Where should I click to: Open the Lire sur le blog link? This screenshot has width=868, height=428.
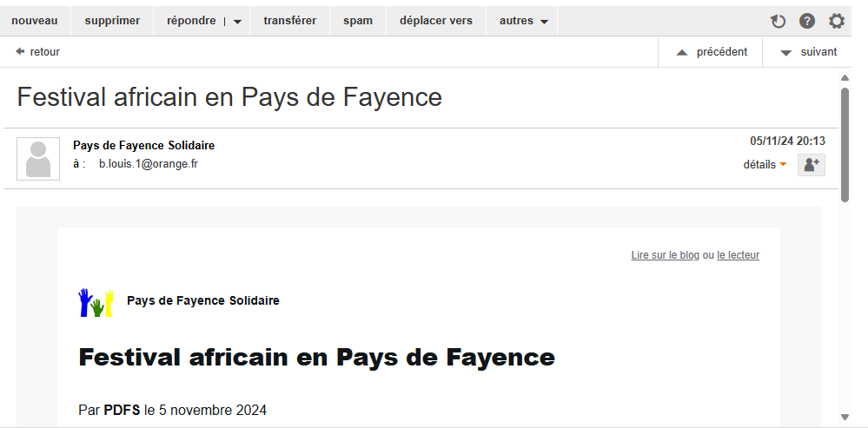pos(665,255)
